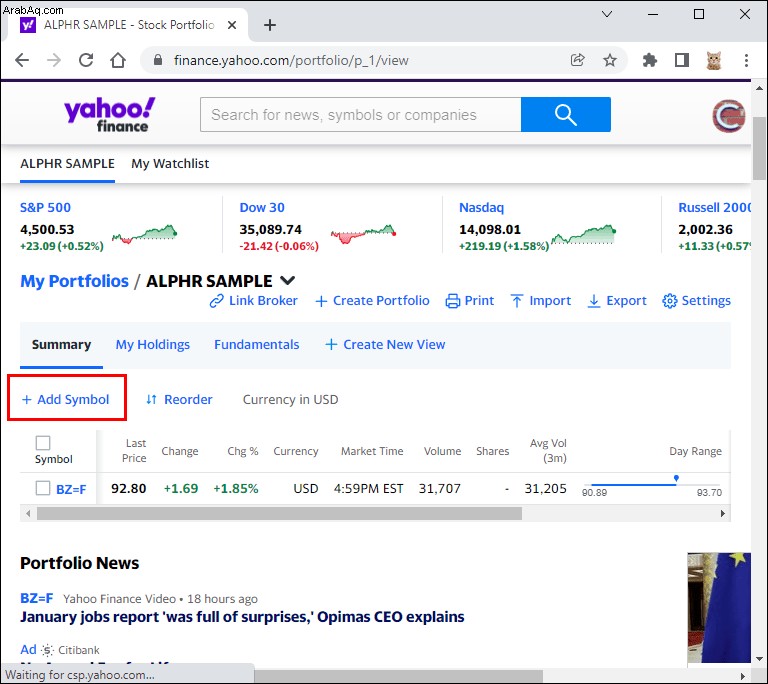Go to My Portfolios link
Screen dimensions: 768x684
tap(74, 281)
